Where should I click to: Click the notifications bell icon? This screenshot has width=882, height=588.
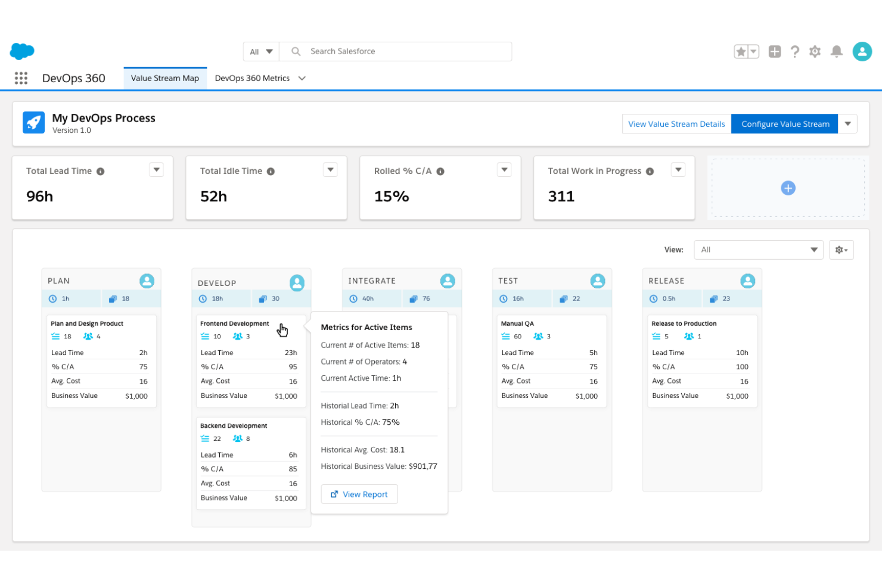pos(836,51)
